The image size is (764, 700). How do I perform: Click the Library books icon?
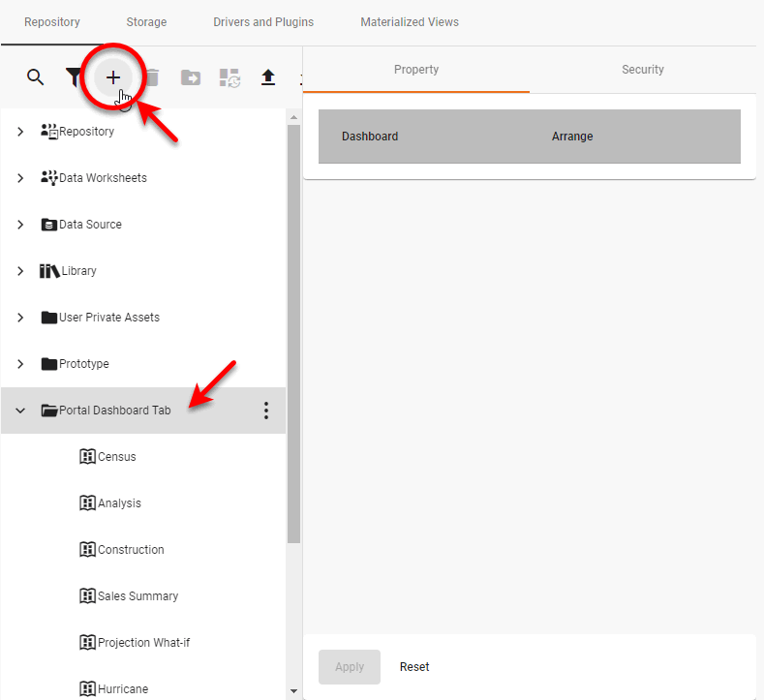click(49, 271)
